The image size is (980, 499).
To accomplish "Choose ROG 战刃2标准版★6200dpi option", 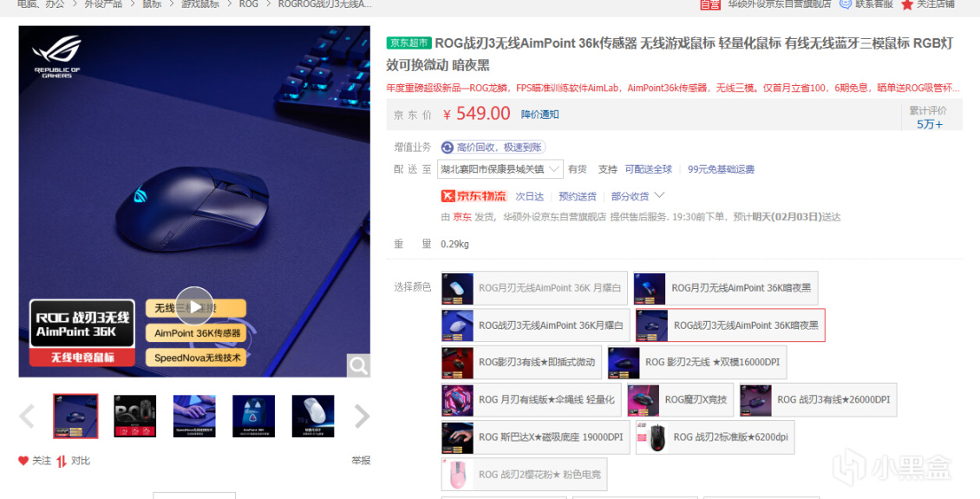I will click(715, 437).
